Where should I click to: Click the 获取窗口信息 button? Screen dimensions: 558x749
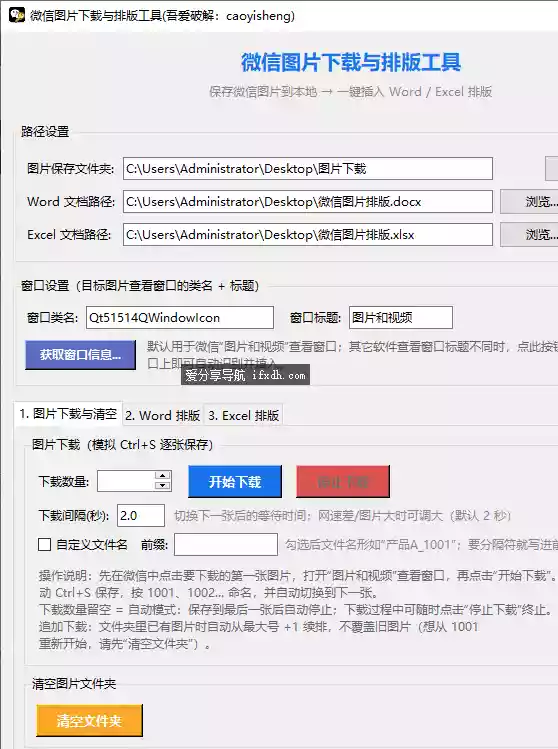[80, 354]
